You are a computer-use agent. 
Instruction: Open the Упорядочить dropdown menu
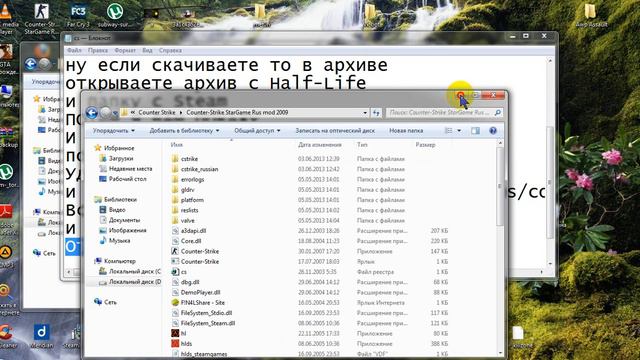point(113,131)
